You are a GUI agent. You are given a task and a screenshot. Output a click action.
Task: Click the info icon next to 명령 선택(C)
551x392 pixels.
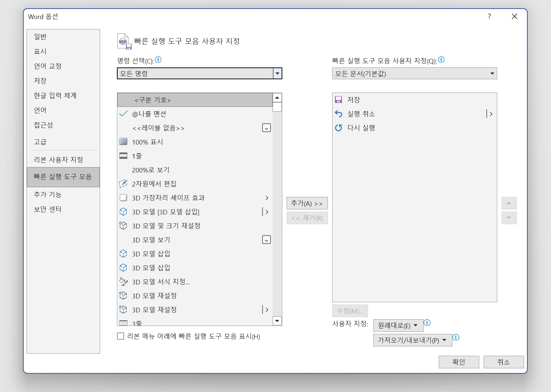click(158, 60)
